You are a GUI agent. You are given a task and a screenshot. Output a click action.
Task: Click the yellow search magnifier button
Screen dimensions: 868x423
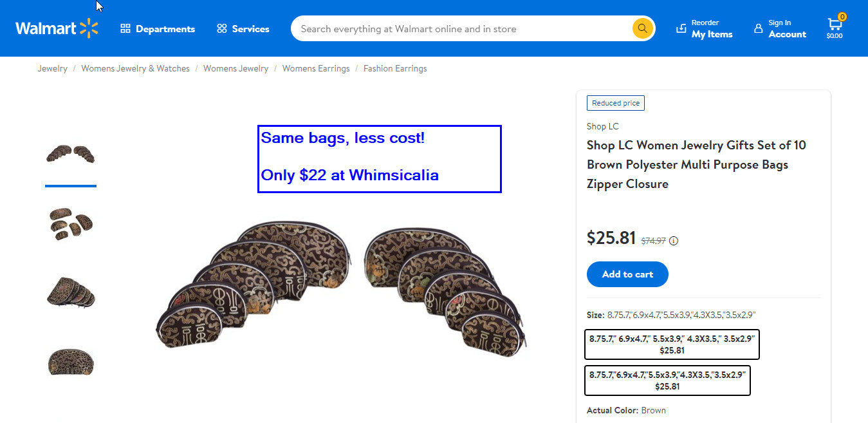(x=642, y=28)
